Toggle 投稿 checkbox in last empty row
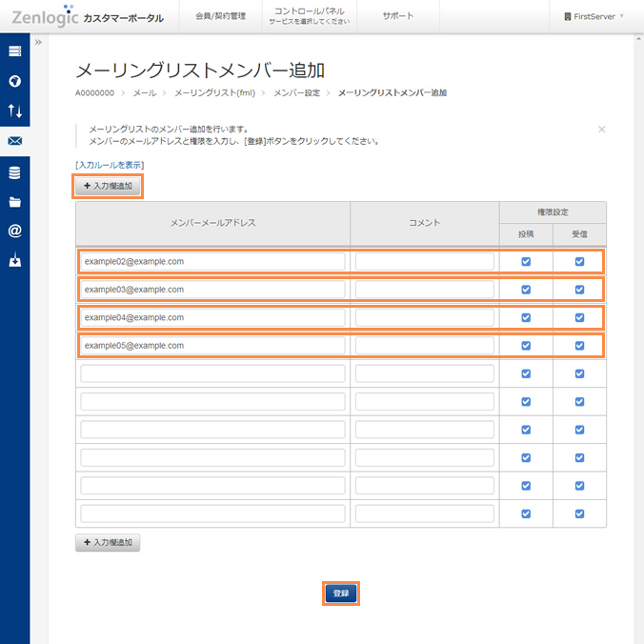 click(526, 513)
